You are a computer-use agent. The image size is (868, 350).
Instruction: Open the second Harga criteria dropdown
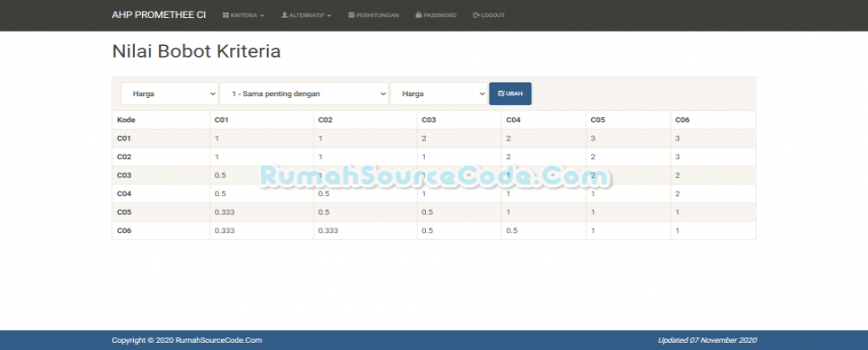(439, 94)
